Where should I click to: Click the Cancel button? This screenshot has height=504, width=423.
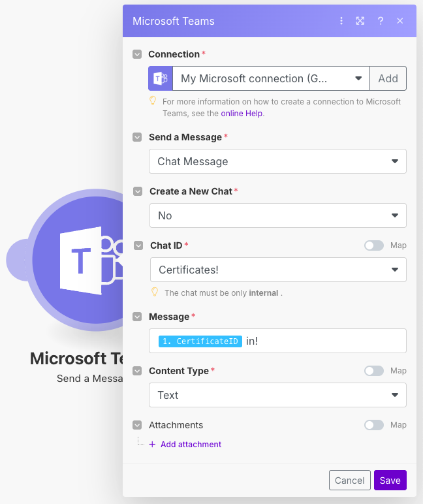click(x=350, y=480)
